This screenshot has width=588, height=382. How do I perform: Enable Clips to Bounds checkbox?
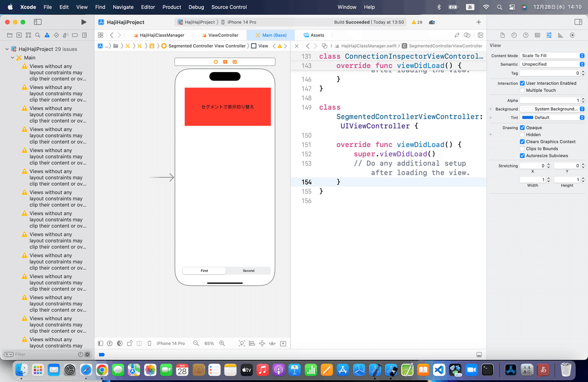pos(522,149)
